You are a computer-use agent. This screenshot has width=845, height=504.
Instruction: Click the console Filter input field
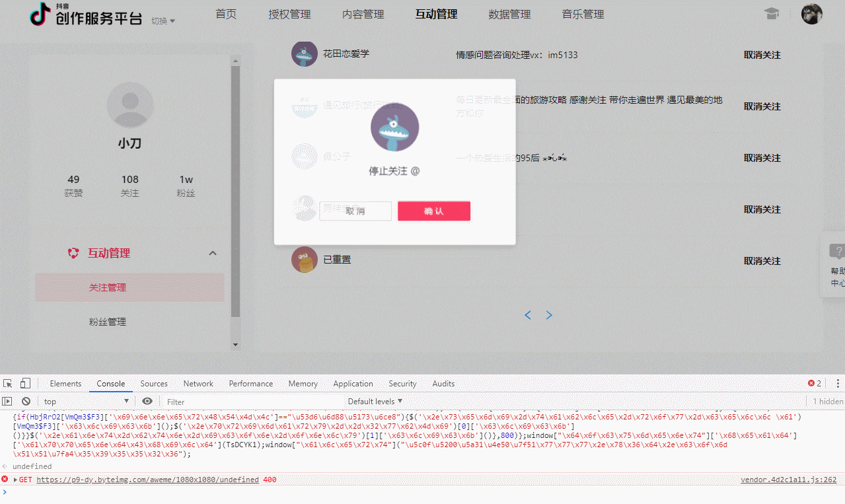pos(211,401)
